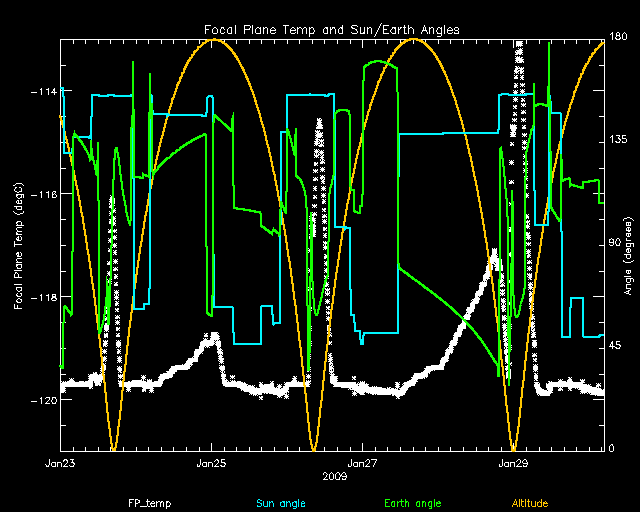The image size is (640, 512).
Task: Select the 45 angle tick label
Action: pos(615,346)
